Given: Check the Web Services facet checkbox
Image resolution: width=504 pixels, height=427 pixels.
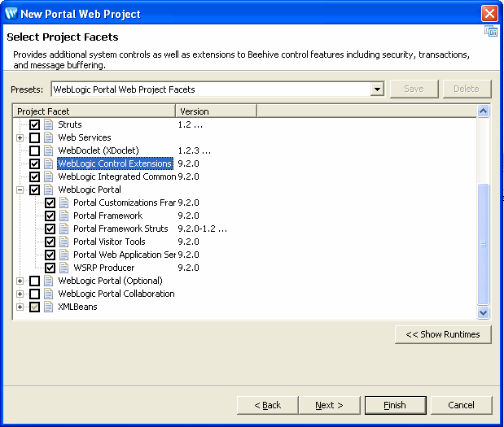Looking at the screenshot, I should pyautogui.click(x=34, y=137).
